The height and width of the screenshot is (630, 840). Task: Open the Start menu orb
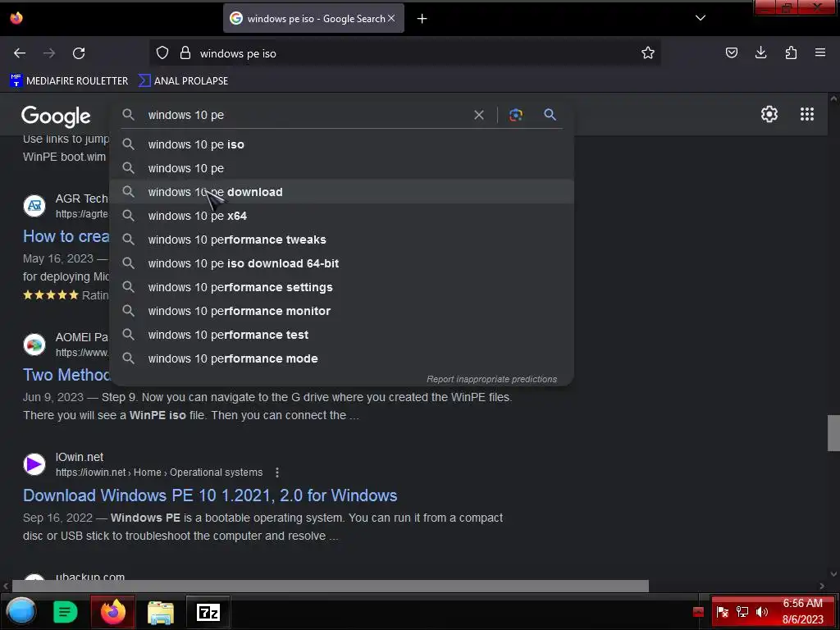coord(21,611)
